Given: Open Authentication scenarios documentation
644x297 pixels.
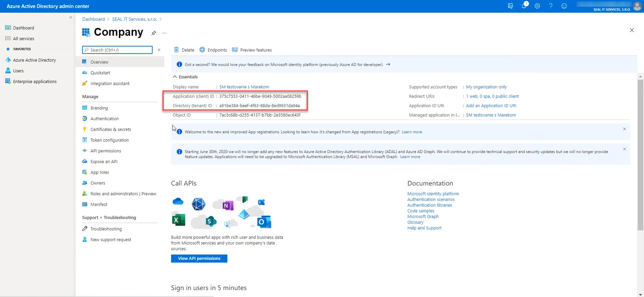Looking at the screenshot, I should coord(431,199).
